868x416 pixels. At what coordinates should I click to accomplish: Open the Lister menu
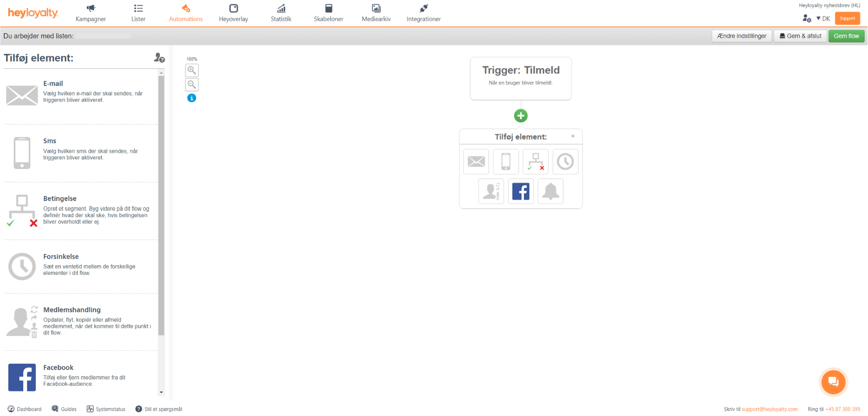(138, 13)
